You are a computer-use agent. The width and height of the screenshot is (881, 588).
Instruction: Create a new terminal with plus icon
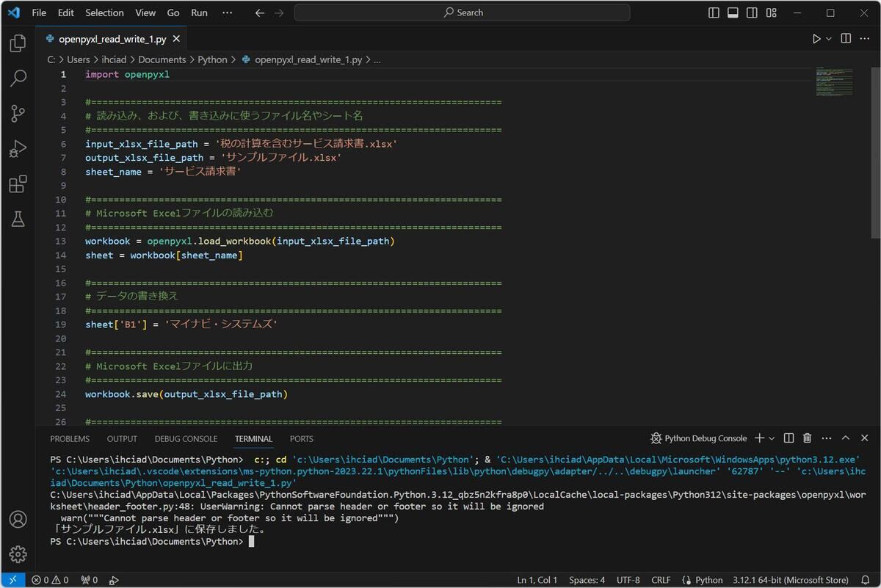coord(760,438)
